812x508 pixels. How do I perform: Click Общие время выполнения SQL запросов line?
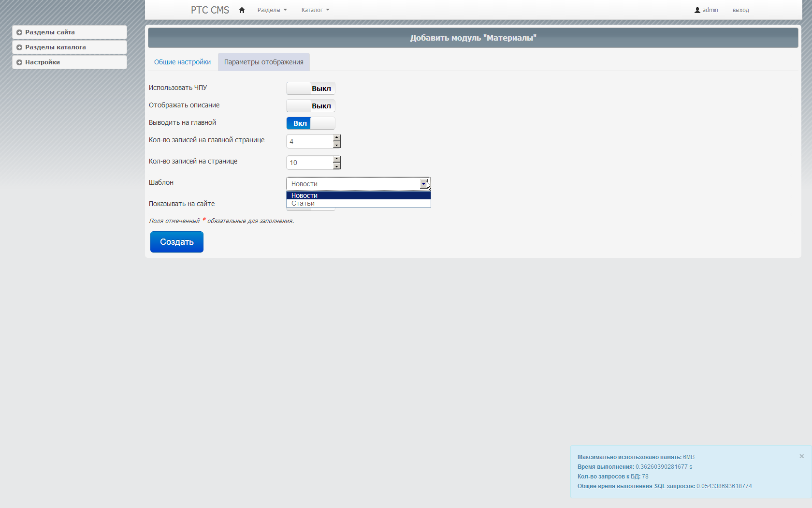(665, 486)
